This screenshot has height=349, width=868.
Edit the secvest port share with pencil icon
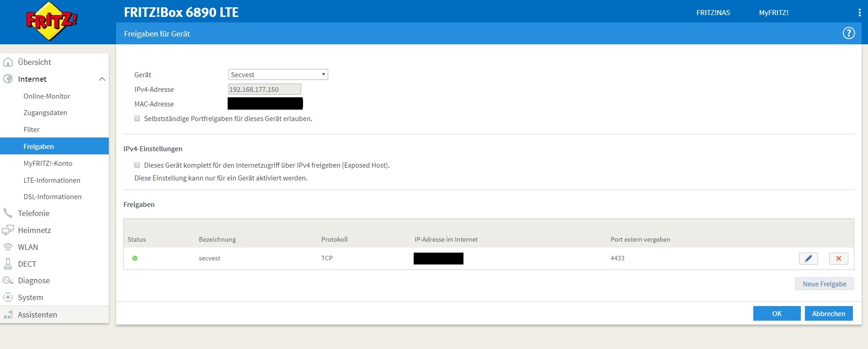pos(808,259)
